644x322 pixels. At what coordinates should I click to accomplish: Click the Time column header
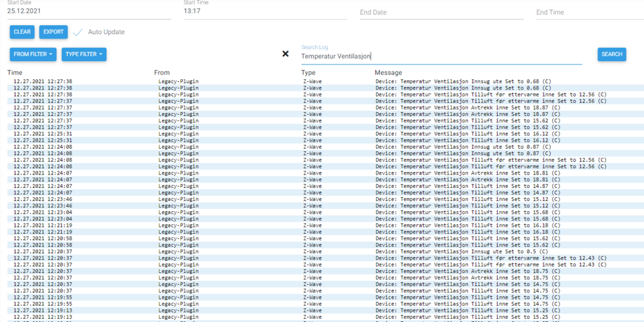[x=15, y=73]
